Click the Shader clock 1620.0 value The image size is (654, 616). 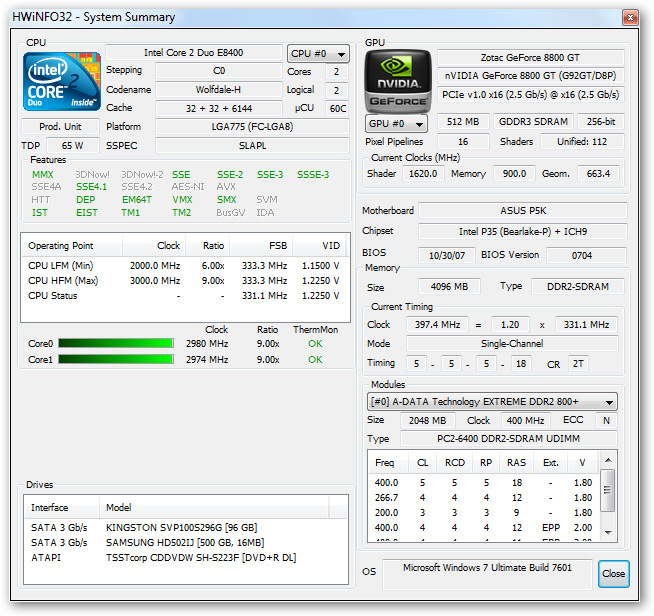pyautogui.click(x=423, y=173)
